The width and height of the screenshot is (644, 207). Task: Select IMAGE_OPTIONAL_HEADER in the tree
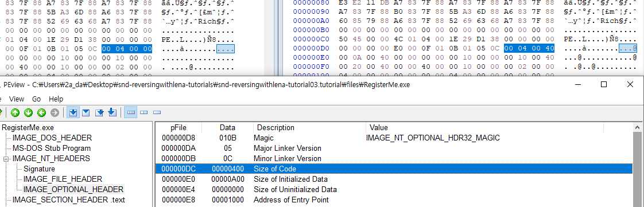point(73,189)
